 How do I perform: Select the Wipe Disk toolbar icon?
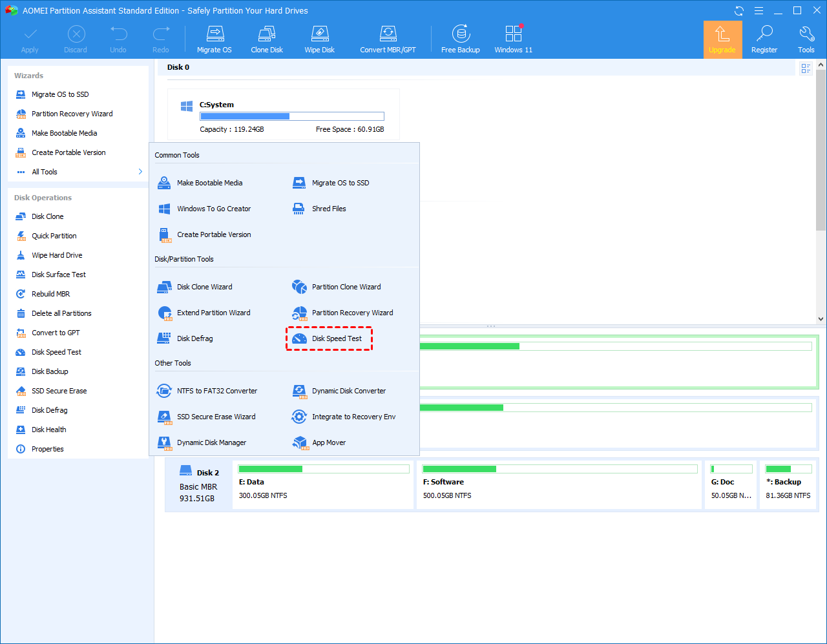coord(320,39)
